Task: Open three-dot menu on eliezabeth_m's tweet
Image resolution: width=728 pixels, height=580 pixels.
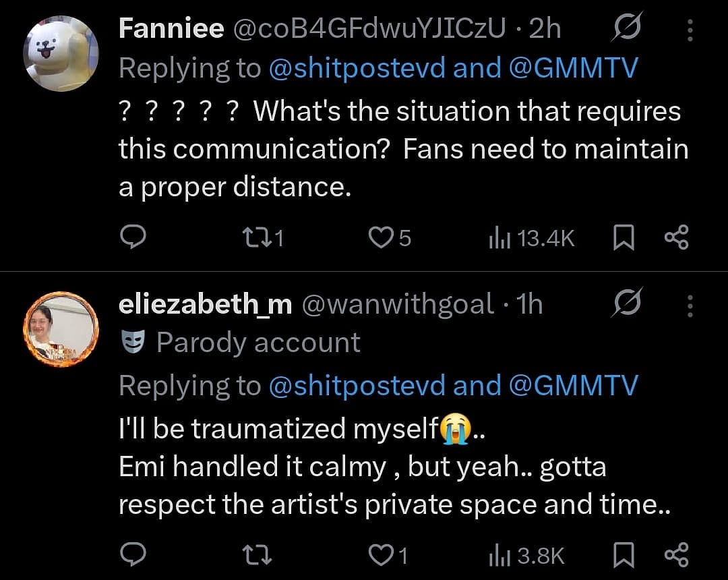Action: click(x=690, y=305)
